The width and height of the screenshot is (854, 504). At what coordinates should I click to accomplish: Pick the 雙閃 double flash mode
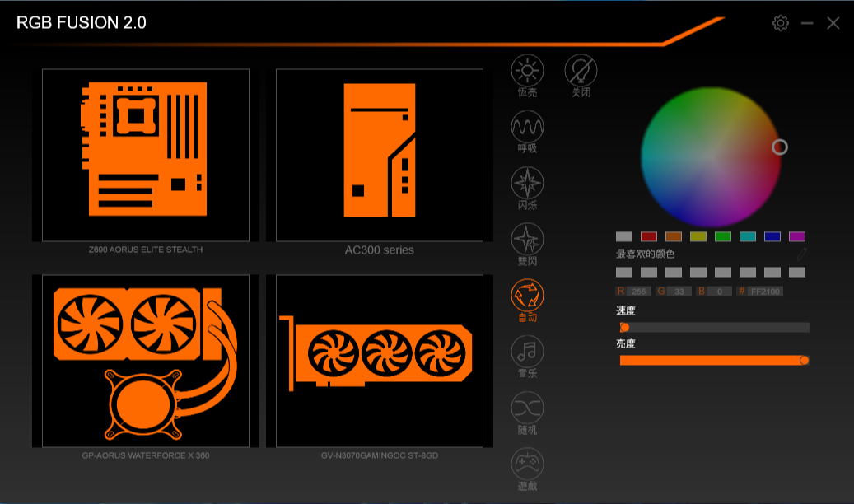click(x=527, y=240)
